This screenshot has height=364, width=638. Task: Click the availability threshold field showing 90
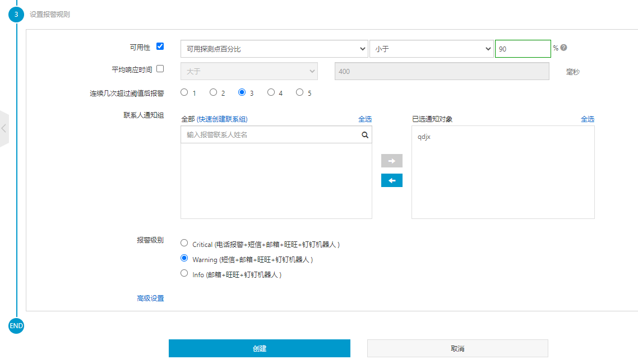click(x=523, y=49)
